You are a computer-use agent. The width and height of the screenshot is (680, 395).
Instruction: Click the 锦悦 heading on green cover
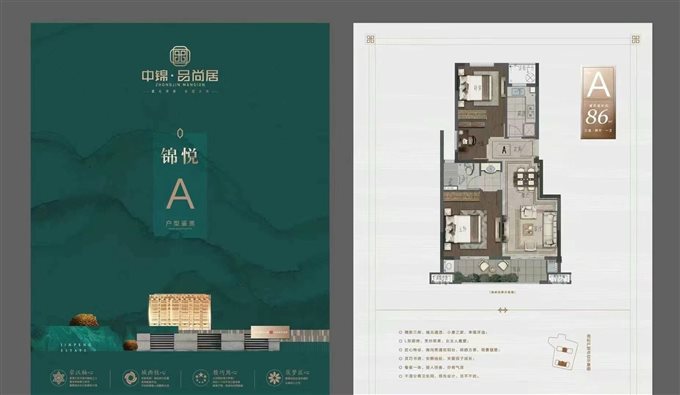[x=180, y=156]
